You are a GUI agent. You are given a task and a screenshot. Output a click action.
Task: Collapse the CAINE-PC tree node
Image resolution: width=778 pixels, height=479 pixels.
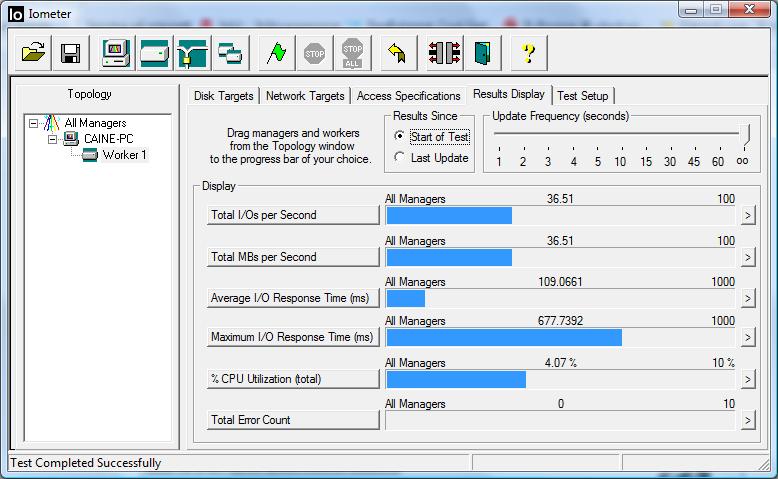[x=52, y=139]
